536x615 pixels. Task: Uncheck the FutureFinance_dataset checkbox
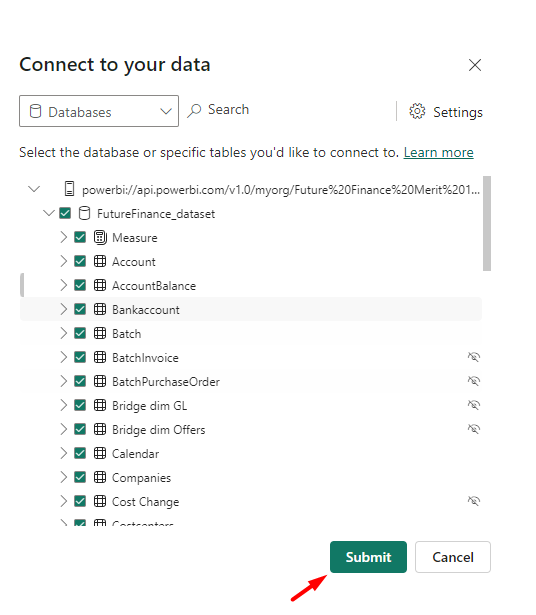click(x=65, y=213)
